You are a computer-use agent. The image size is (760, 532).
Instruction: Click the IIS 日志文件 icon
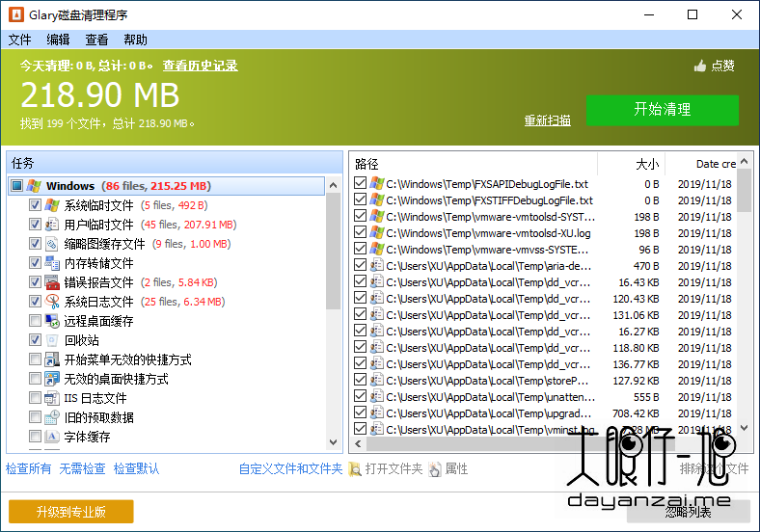[52, 398]
